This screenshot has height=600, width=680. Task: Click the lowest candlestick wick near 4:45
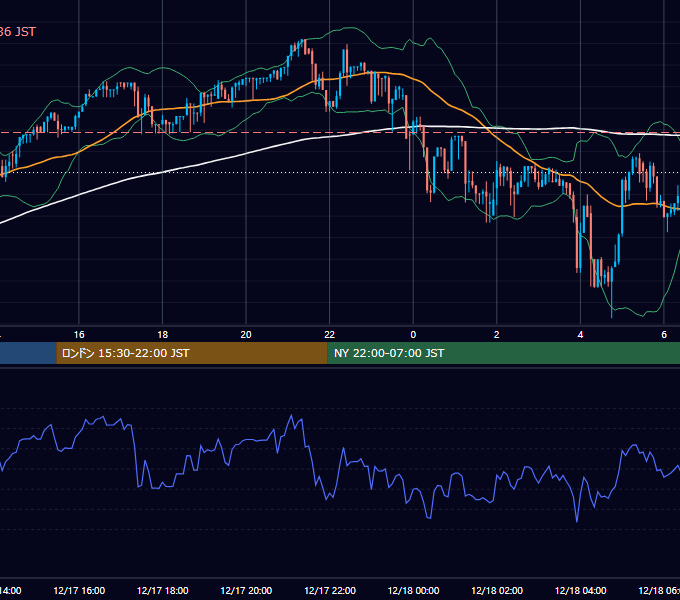coord(611,301)
